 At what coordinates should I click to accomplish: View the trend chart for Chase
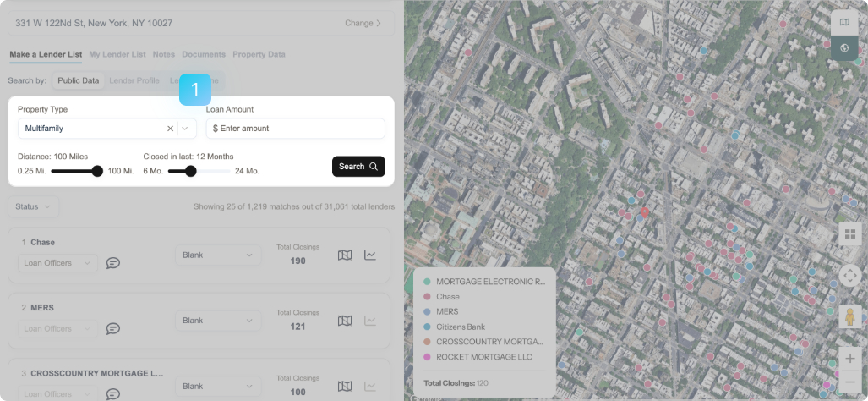click(x=370, y=255)
